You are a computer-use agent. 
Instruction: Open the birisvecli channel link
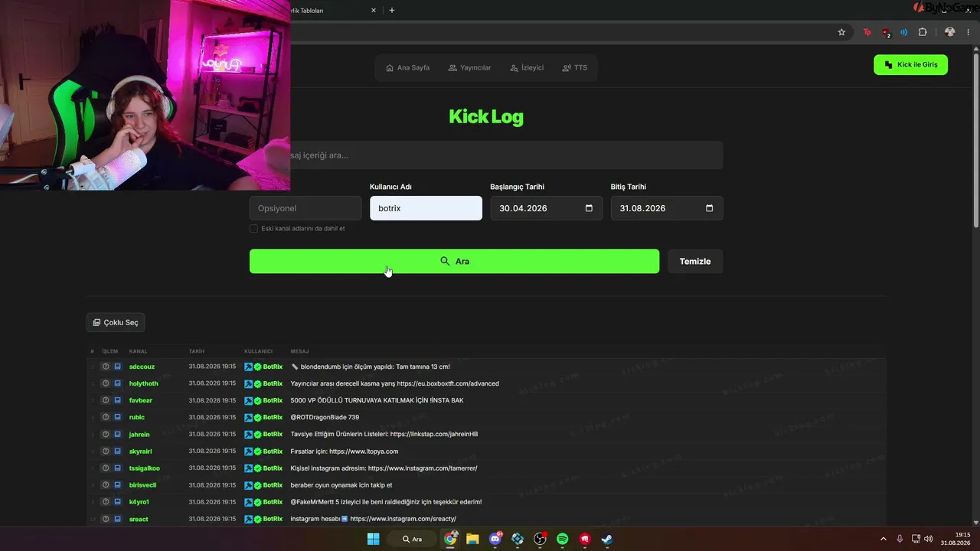(143, 485)
